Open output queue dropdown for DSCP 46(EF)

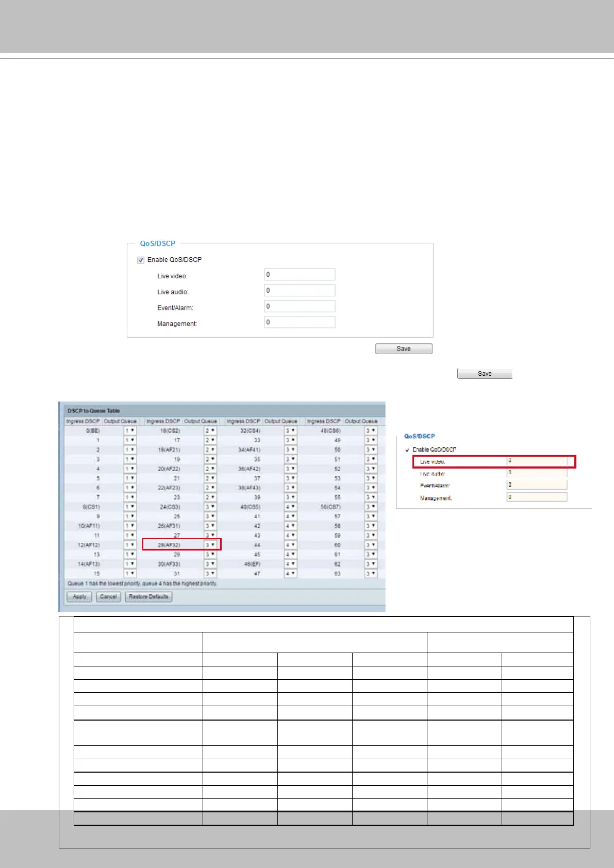point(291,564)
